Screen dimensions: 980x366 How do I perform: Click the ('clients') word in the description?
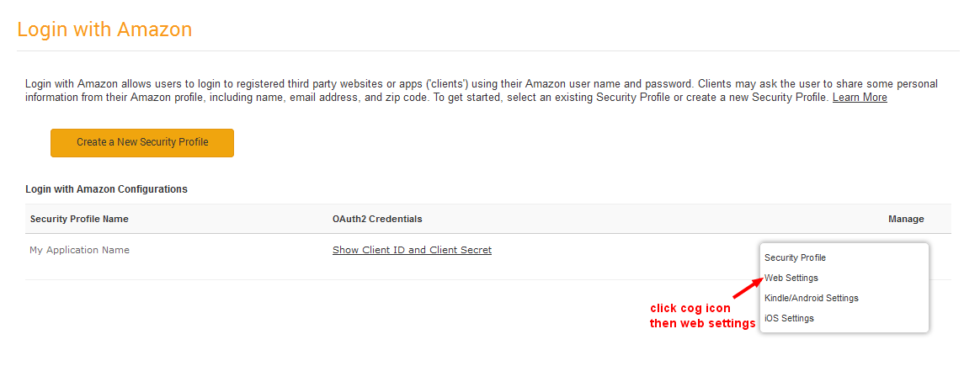[x=449, y=84]
